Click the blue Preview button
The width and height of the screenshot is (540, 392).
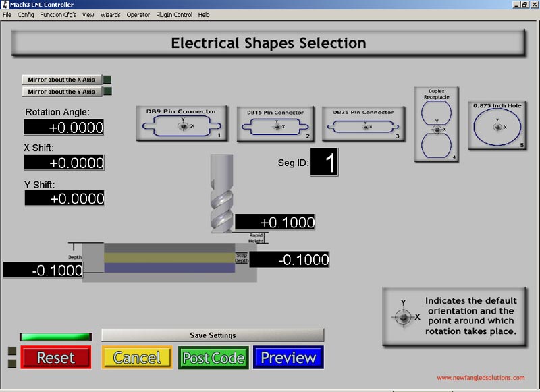(x=289, y=358)
